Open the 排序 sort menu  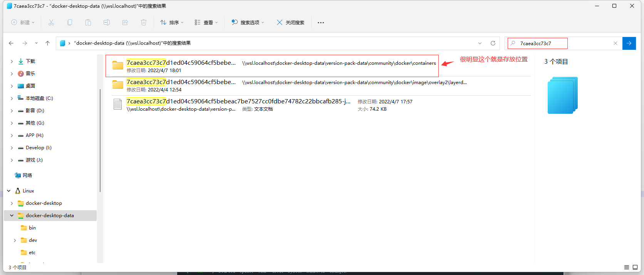pyautogui.click(x=172, y=22)
